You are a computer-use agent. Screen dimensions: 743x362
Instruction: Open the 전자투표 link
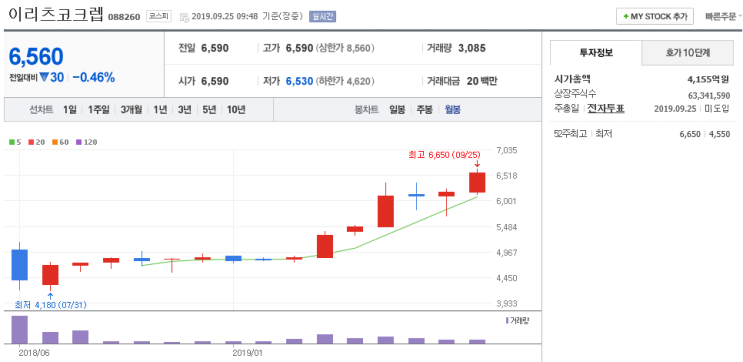click(x=606, y=109)
